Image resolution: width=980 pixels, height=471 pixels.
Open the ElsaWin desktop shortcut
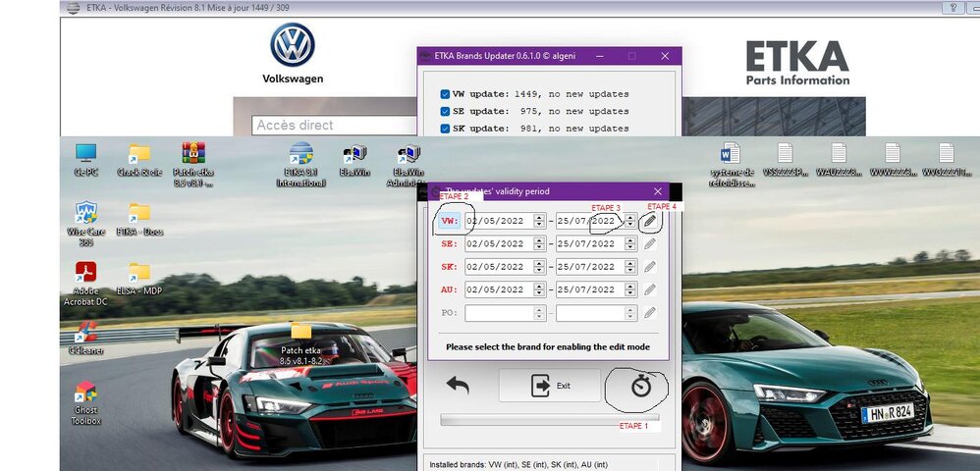click(x=354, y=160)
